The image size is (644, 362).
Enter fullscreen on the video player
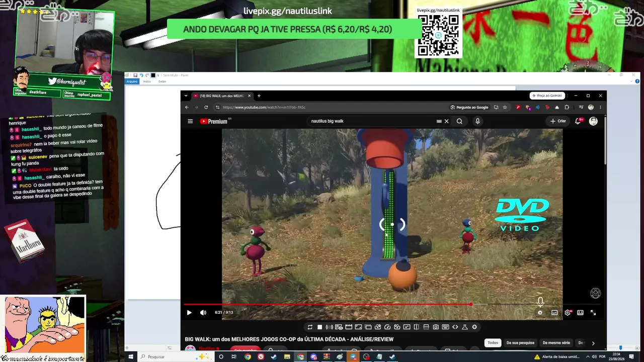tap(593, 313)
